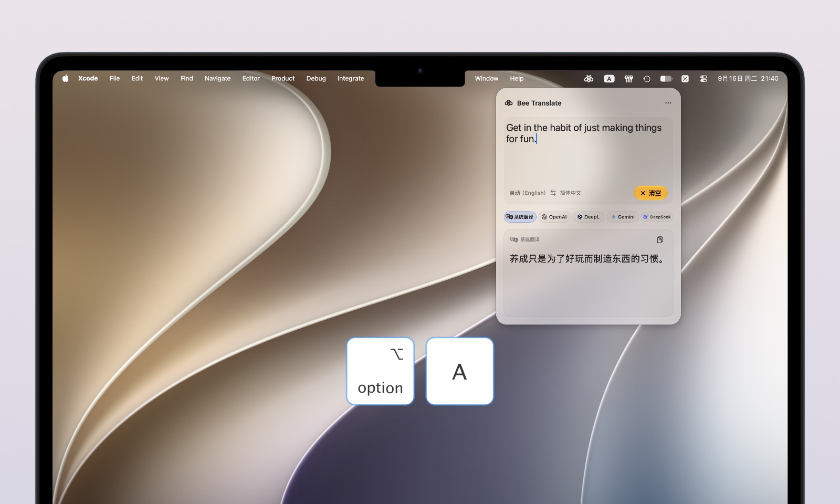Click the crossed-box status icon in menu bar
Viewport: 840px width, 504px height.
685,79
